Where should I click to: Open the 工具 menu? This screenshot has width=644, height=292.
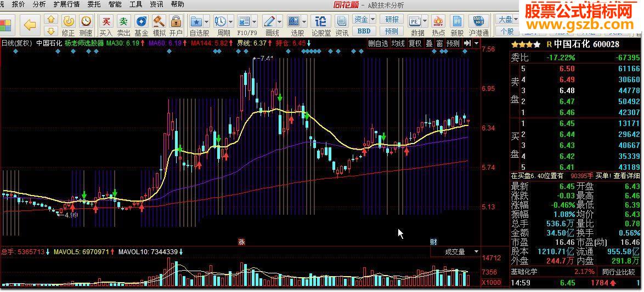click(135, 4)
